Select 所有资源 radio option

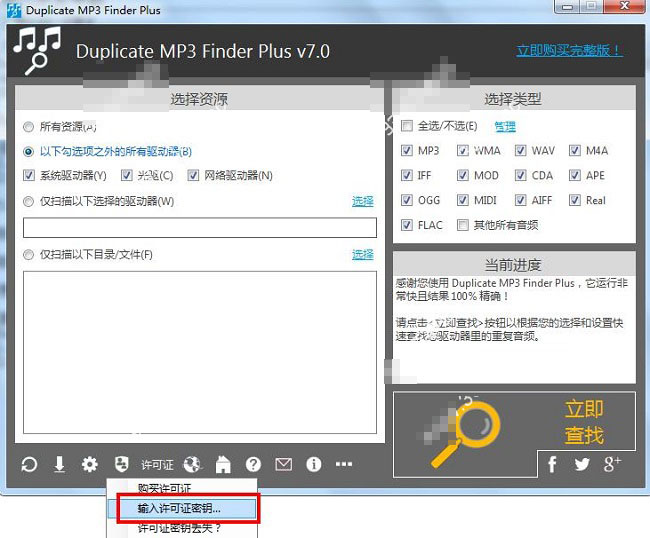(28, 127)
